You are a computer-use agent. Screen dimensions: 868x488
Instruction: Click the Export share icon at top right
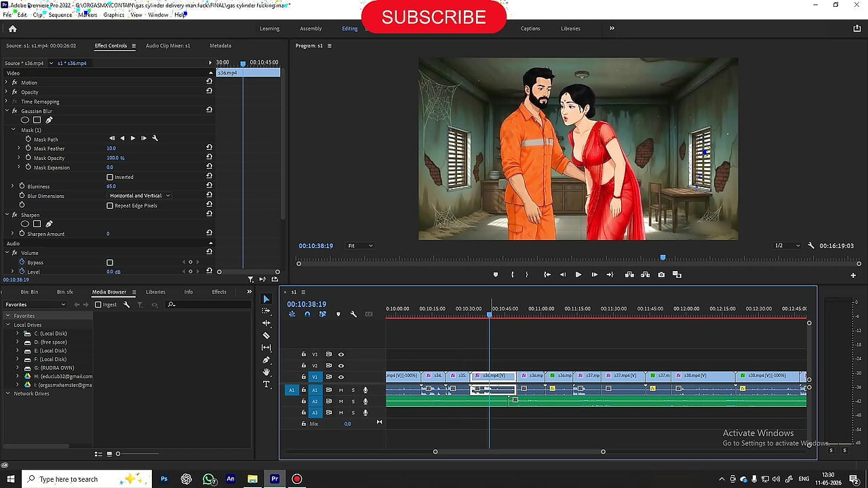[x=857, y=28]
